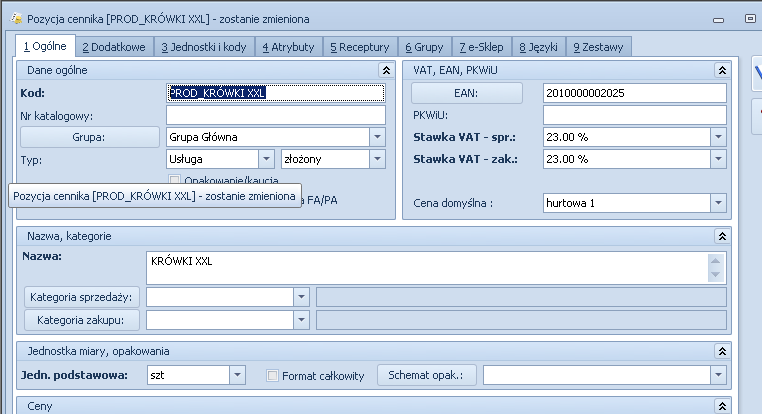The height and width of the screenshot is (414, 762).
Task: Open the Jedn. podstawowa unit dropdown
Action: (x=237, y=376)
